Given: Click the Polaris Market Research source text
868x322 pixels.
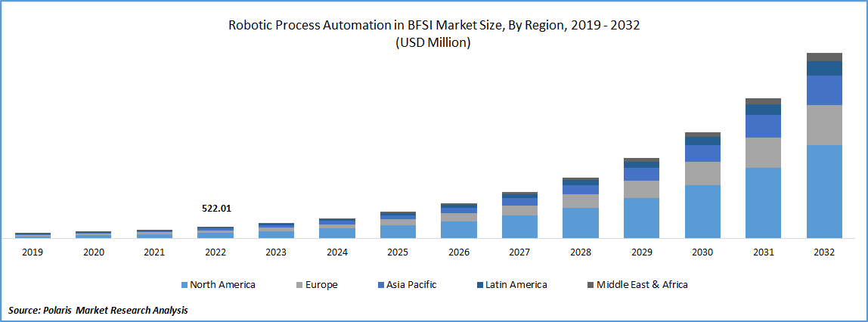Looking at the screenshot, I should tap(98, 310).
